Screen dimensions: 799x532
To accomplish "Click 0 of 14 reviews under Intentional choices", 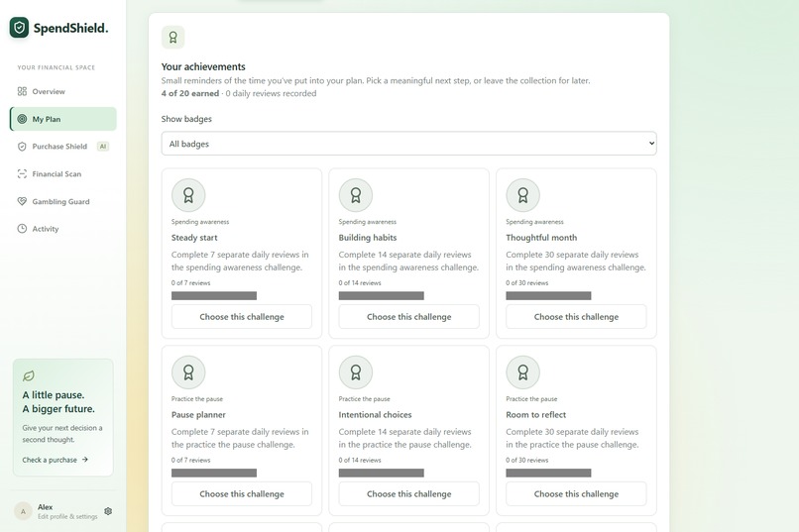I will point(360,460).
